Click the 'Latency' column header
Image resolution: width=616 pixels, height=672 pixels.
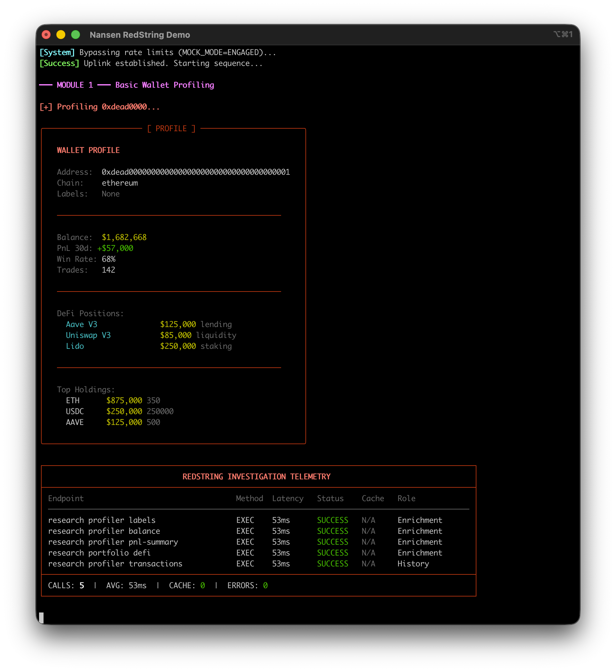[x=288, y=499]
